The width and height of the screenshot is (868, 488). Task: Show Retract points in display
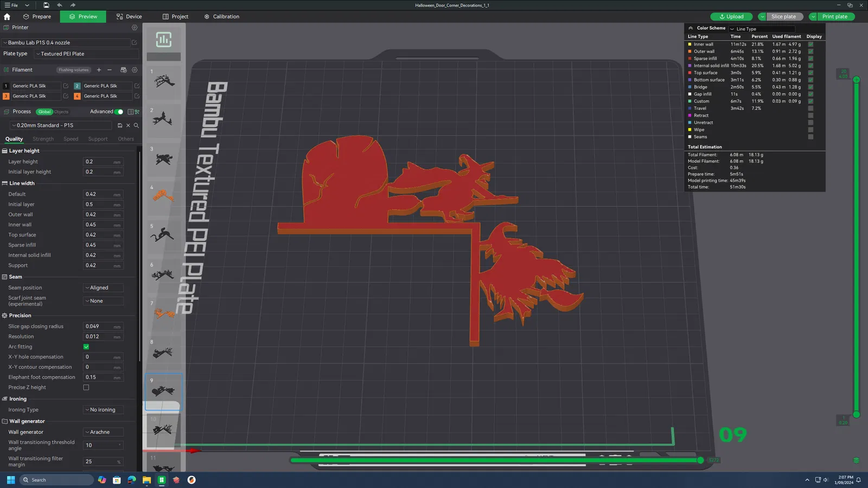pos(810,115)
